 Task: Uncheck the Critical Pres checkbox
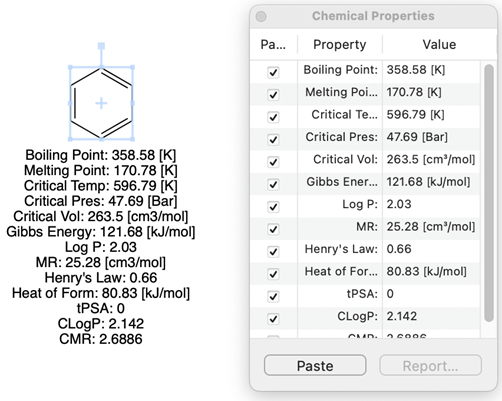[273, 139]
